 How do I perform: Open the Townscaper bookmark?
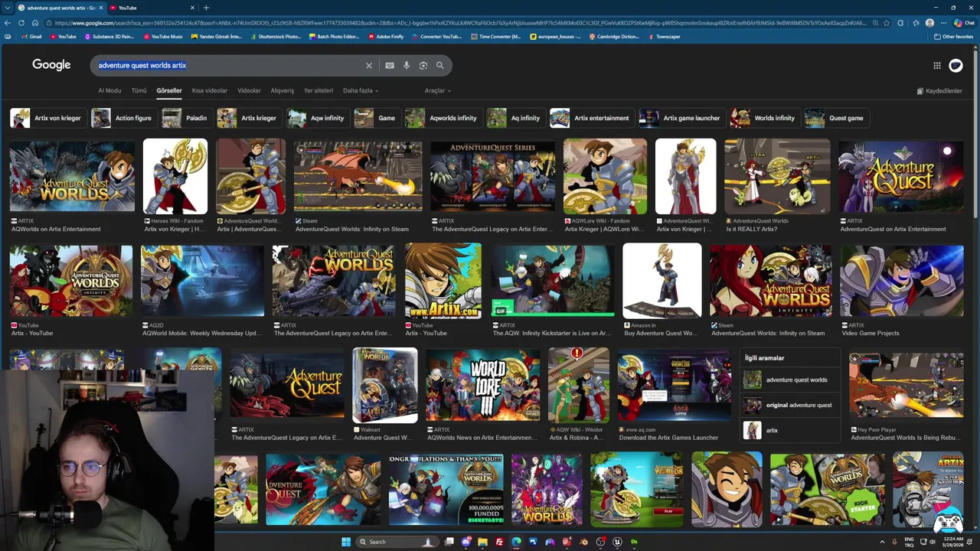[664, 36]
